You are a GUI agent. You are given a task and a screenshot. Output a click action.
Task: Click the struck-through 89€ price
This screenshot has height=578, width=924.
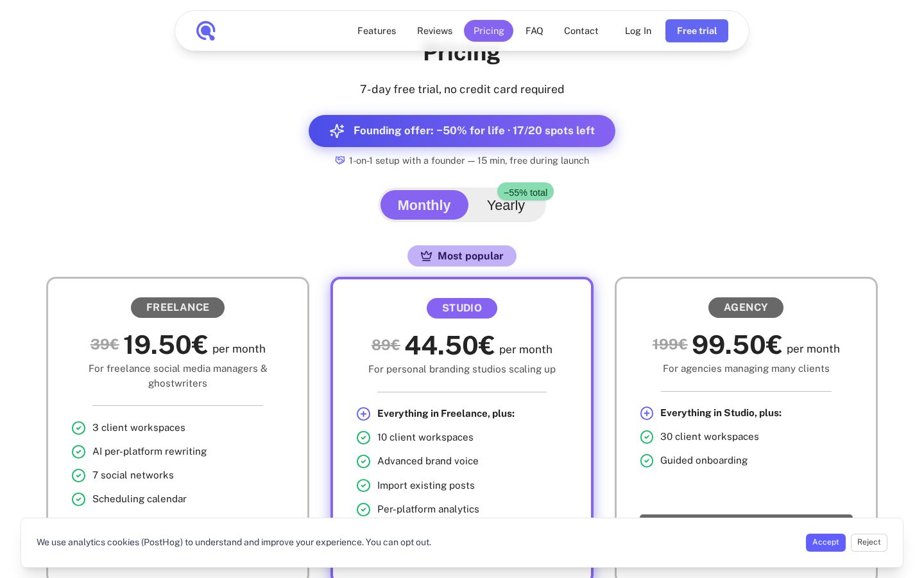point(386,346)
